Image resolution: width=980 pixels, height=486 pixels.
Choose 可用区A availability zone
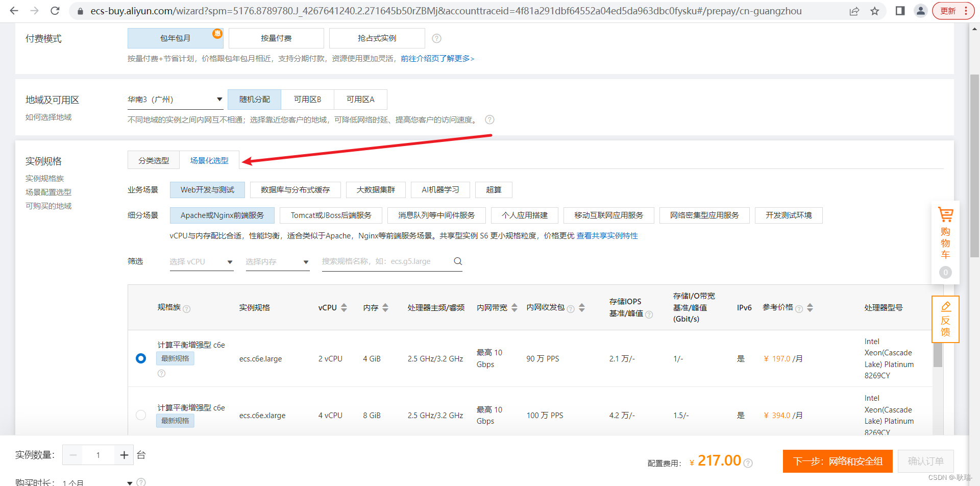point(361,100)
